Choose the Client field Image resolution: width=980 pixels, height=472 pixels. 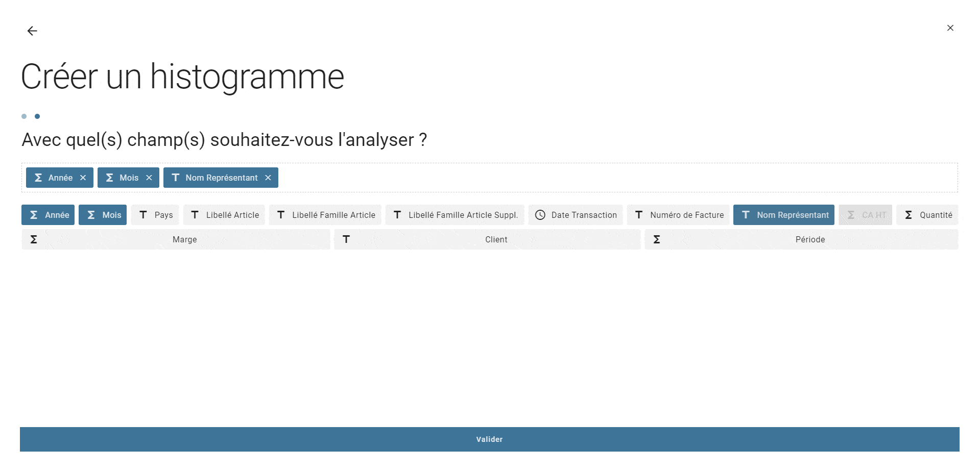pos(487,239)
